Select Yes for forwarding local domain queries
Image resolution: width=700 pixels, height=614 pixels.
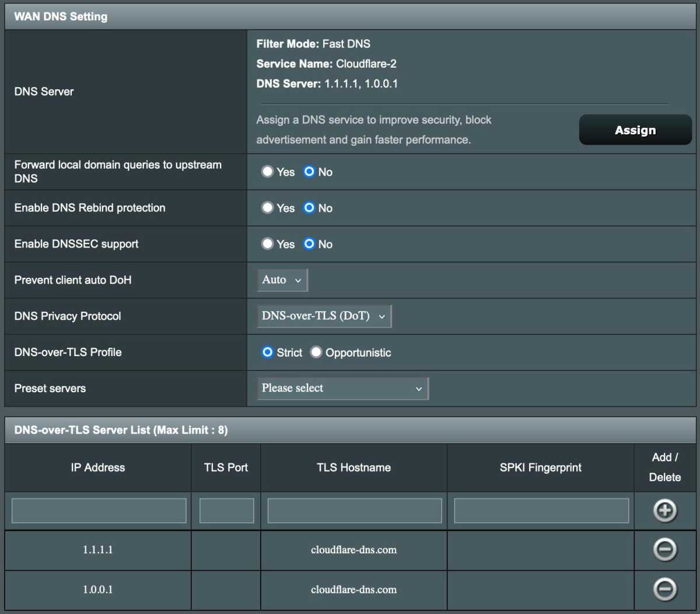tap(267, 172)
